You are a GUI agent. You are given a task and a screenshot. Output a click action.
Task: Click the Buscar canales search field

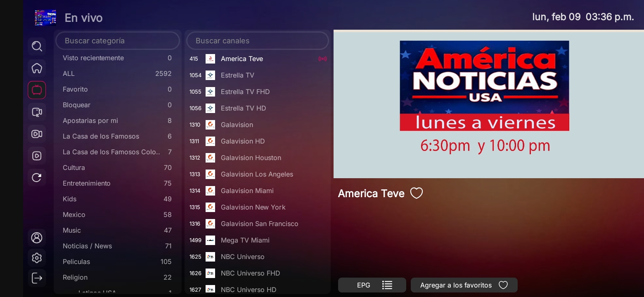pyautogui.click(x=257, y=41)
